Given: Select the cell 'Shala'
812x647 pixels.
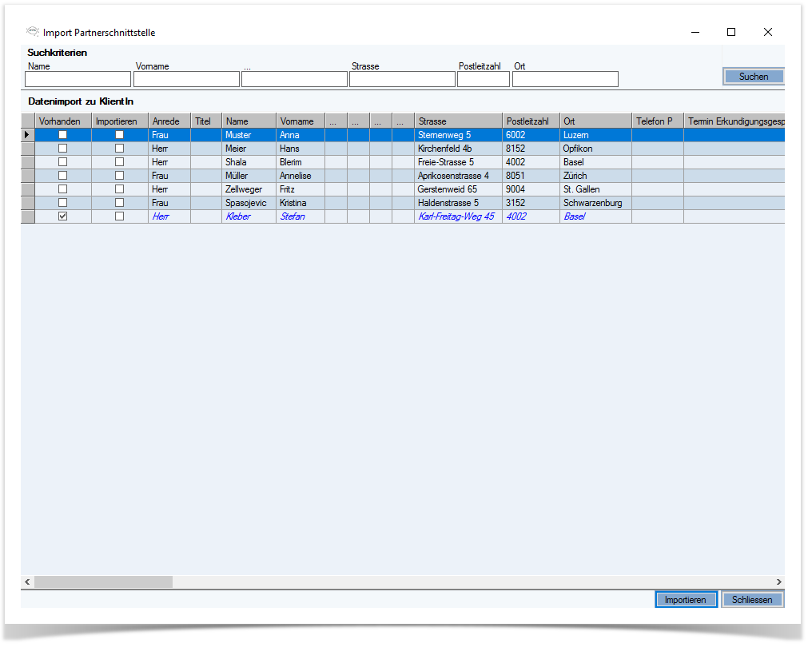Looking at the screenshot, I should 249,162.
